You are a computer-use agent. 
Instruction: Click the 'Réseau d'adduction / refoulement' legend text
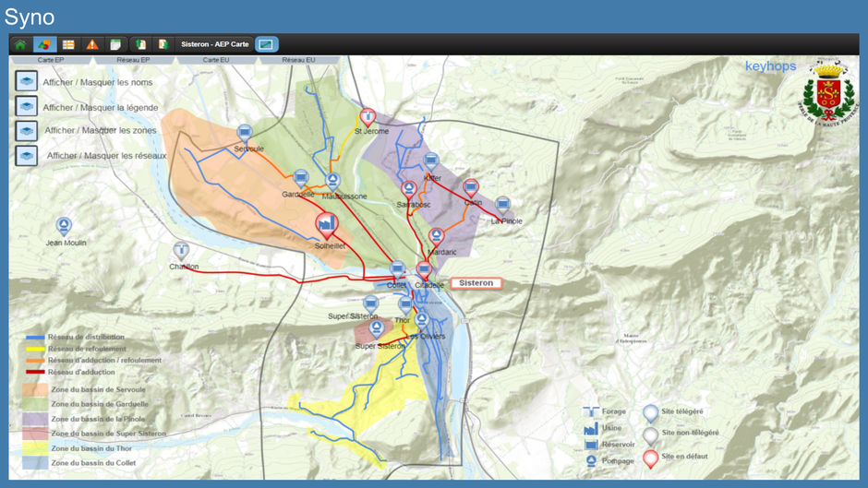coord(104,360)
